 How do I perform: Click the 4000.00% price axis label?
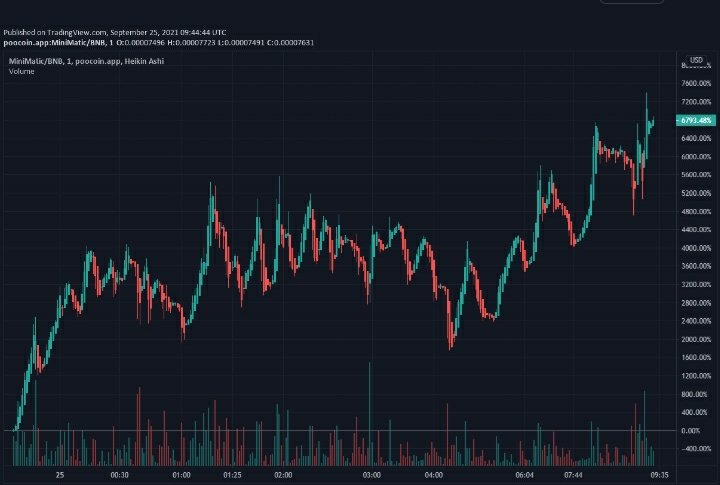click(696, 248)
